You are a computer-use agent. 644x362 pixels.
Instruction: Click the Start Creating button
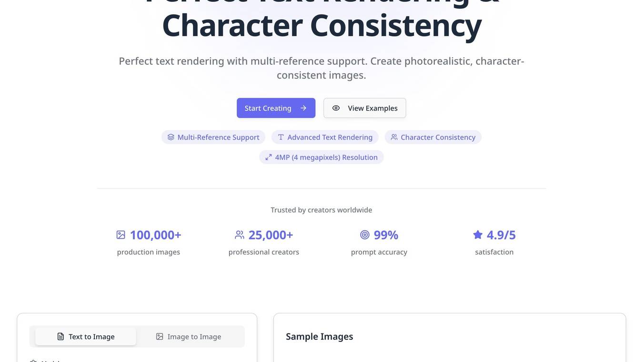pyautogui.click(x=268, y=108)
